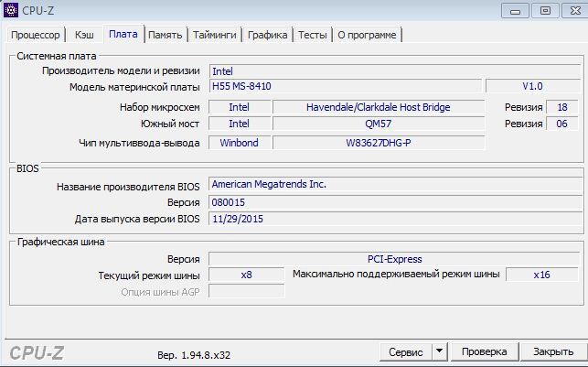Switch to the Процессор tab

(x=36, y=35)
